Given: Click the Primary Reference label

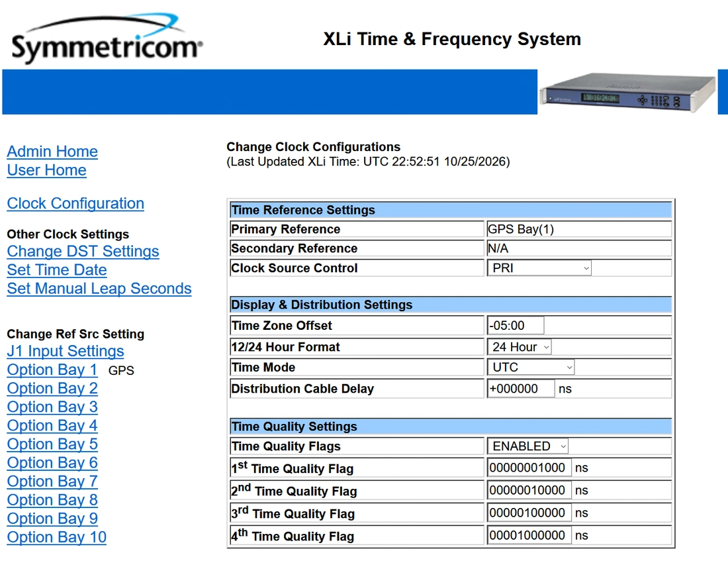Looking at the screenshot, I should (285, 229).
